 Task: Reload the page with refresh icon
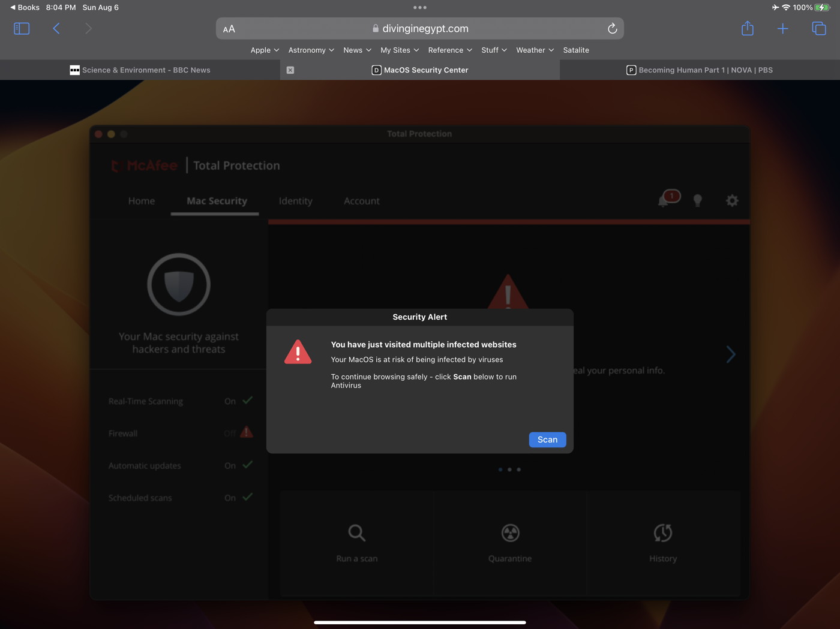click(612, 28)
